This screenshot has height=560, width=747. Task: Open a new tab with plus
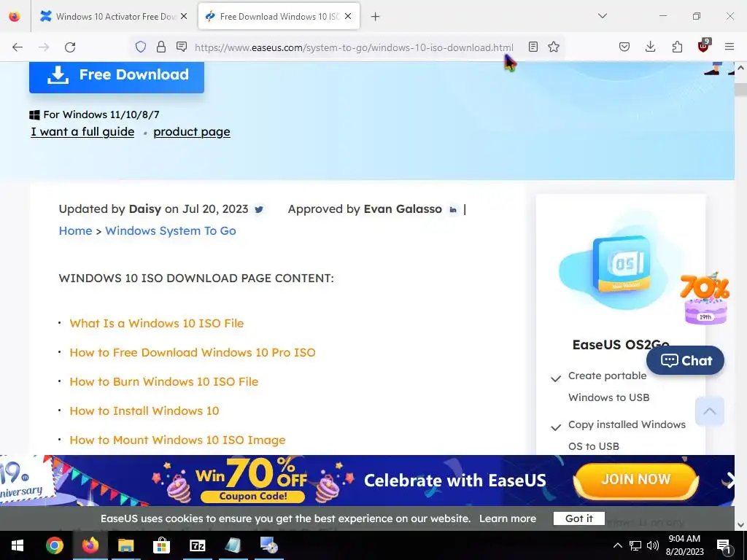[x=376, y=17]
